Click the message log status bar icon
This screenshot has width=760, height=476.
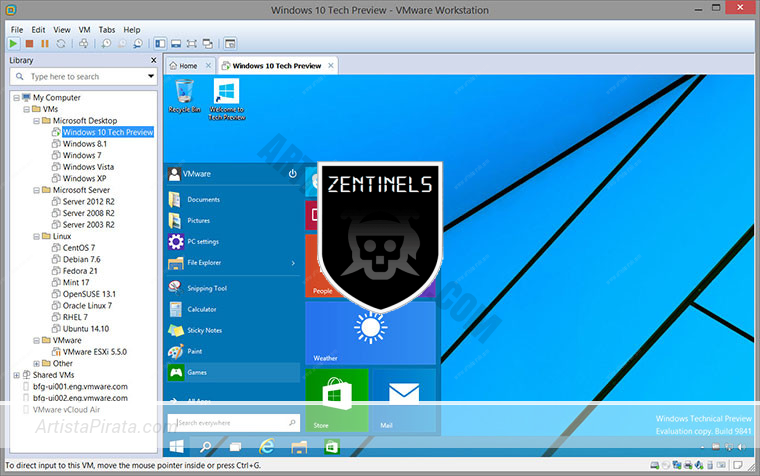738,465
